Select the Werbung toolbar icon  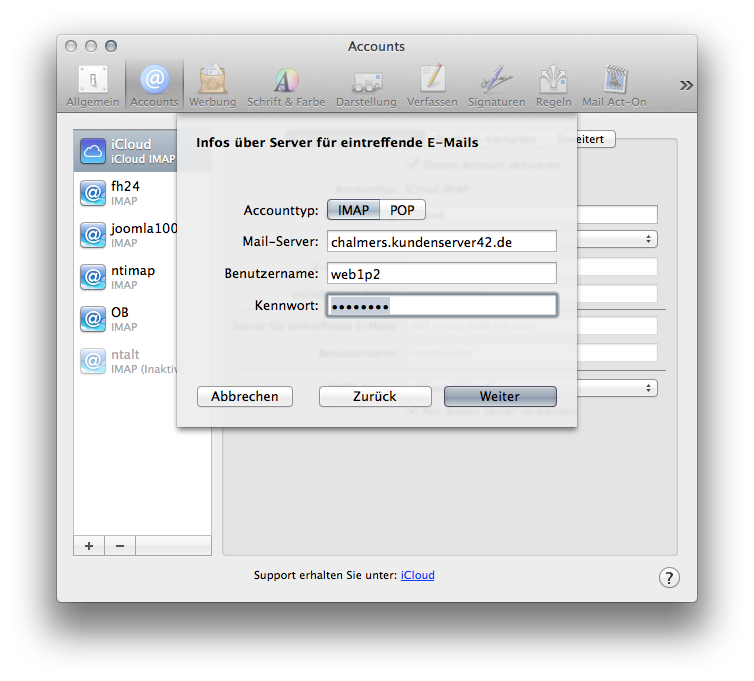(x=212, y=85)
